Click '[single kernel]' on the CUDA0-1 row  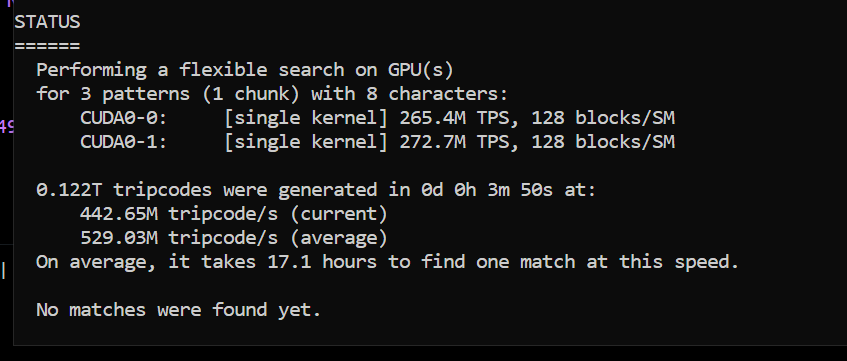[306, 142]
